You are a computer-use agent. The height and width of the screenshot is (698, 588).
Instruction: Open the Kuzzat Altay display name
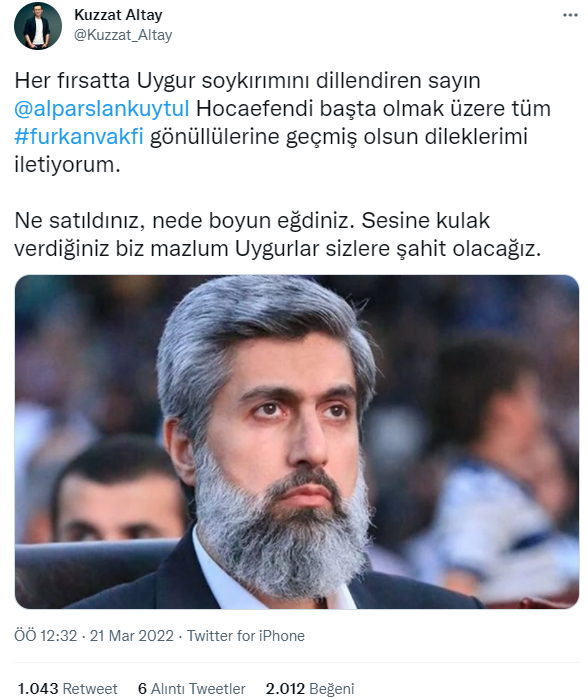pyautogui.click(x=118, y=15)
